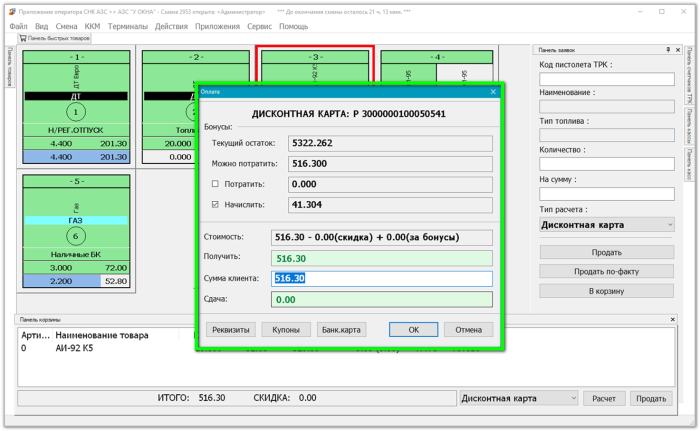The height and width of the screenshot is (431, 700).
Task: Open the Сервис menu
Action: click(x=259, y=26)
